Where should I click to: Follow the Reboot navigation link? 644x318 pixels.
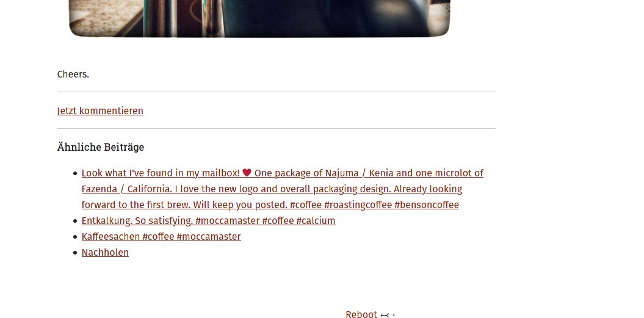click(x=361, y=314)
